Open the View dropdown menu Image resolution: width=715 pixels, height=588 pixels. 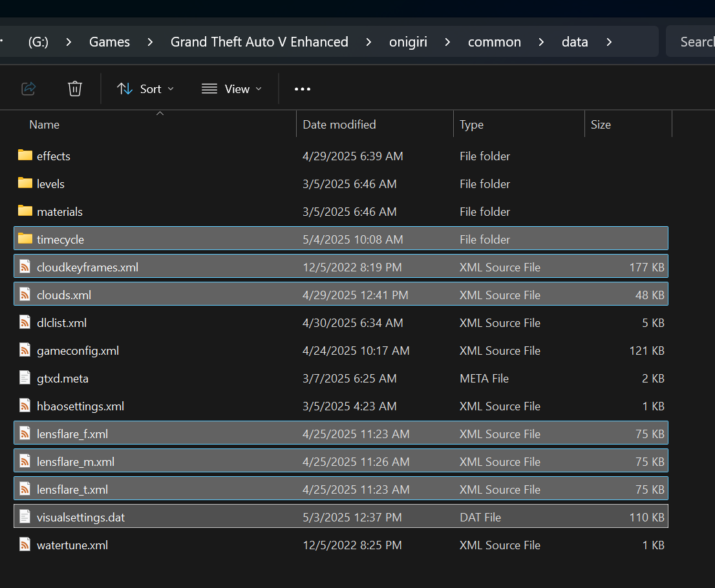(x=232, y=89)
